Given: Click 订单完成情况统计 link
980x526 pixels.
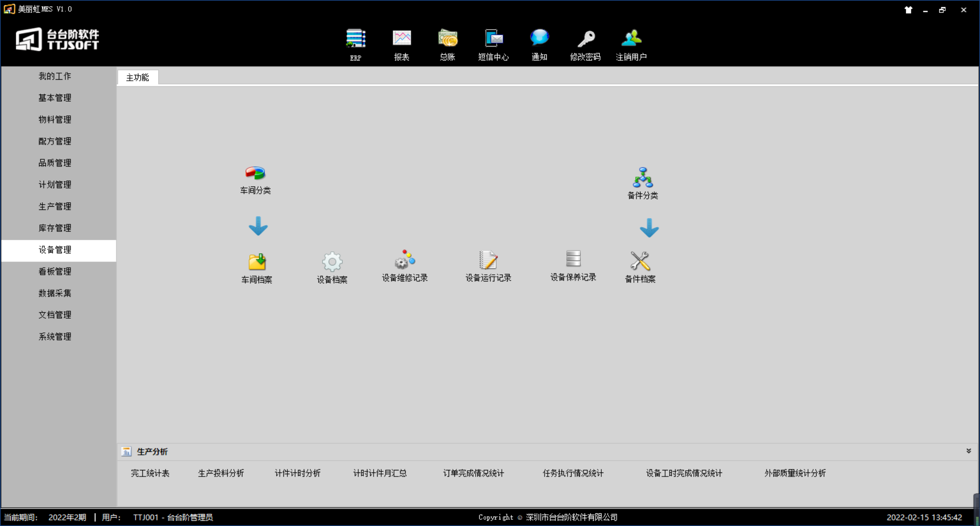Looking at the screenshot, I should pyautogui.click(x=473, y=473).
